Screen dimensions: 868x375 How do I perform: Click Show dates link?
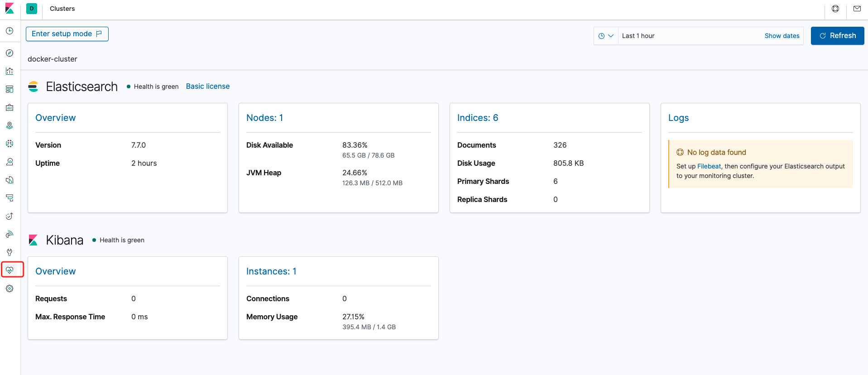tap(782, 36)
